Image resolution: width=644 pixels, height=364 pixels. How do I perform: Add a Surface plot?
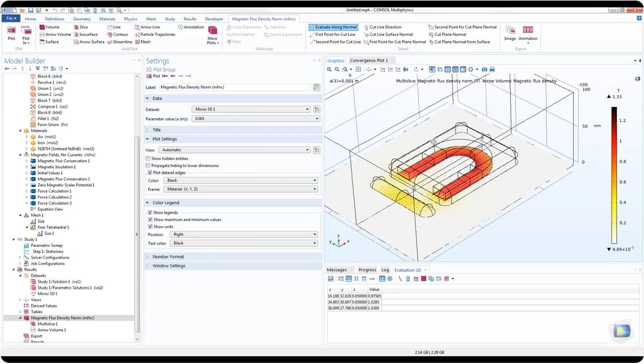pos(49,42)
